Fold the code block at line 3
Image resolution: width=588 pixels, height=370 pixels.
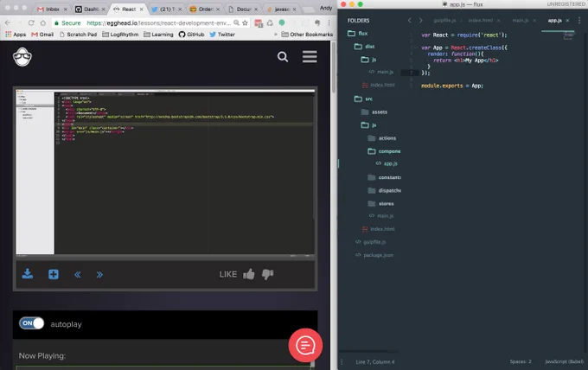tap(416, 48)
